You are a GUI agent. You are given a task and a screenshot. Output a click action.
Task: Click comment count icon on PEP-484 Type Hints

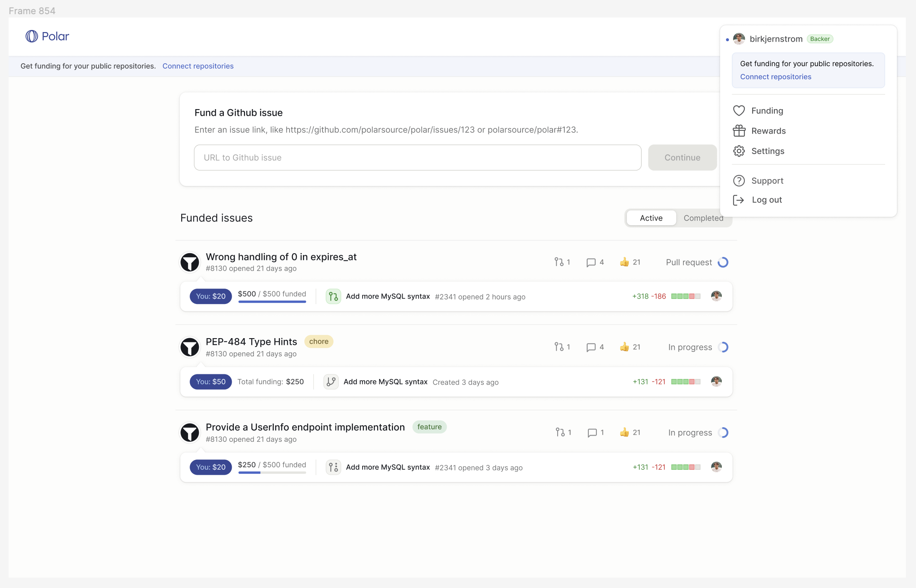tap(591, 347)
